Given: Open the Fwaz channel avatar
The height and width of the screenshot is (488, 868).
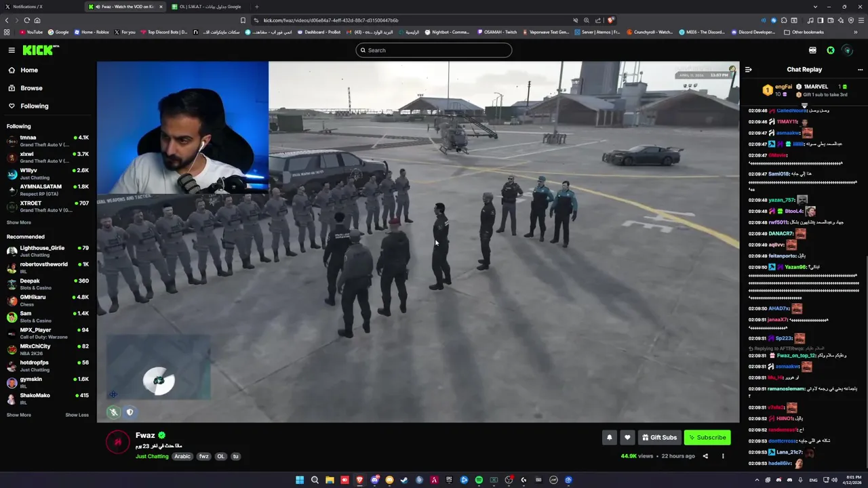Looking at the screenshot, I should (x=118, y=442).
